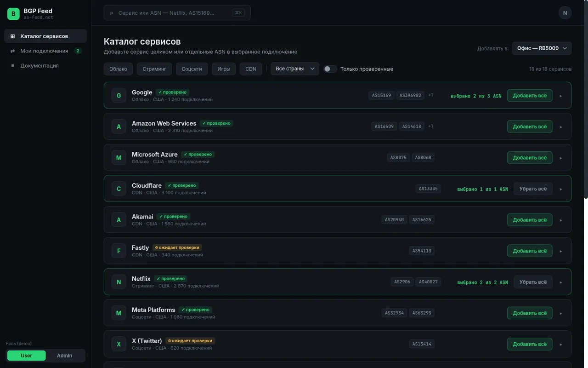Expand the Amazon Web Services row

tap(561, 126)
